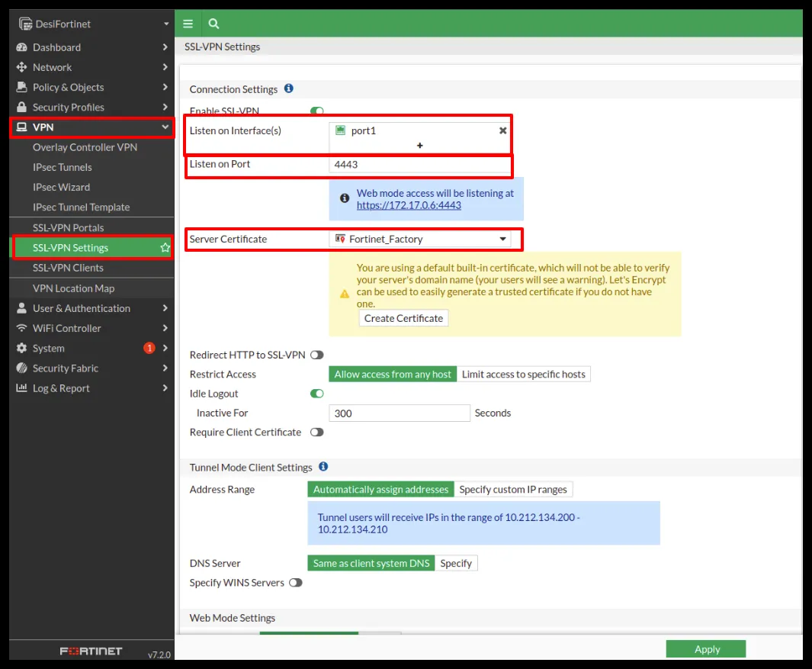Click the System notification badge showing 1
This screenshot has height=669, width=812.
coord(149,349)
